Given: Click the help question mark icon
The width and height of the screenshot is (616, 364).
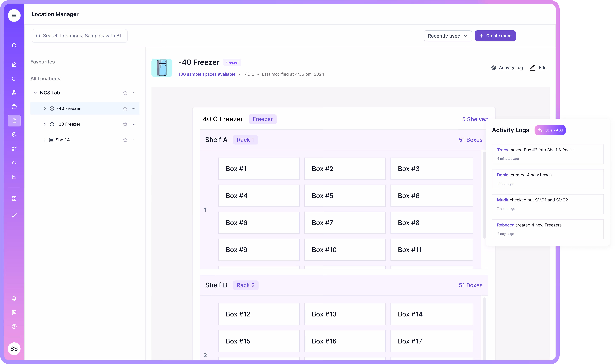Looking at the screenshot, I should 14,326.
